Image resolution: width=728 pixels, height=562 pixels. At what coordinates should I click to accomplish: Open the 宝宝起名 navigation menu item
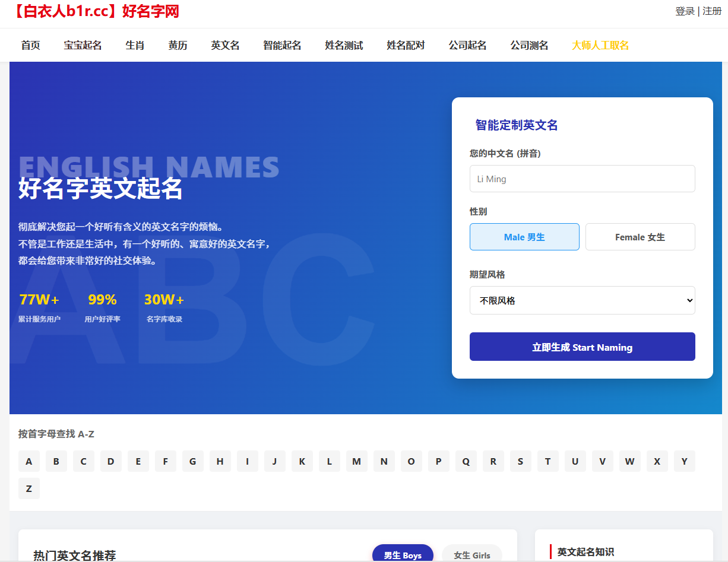click(83, 45)
